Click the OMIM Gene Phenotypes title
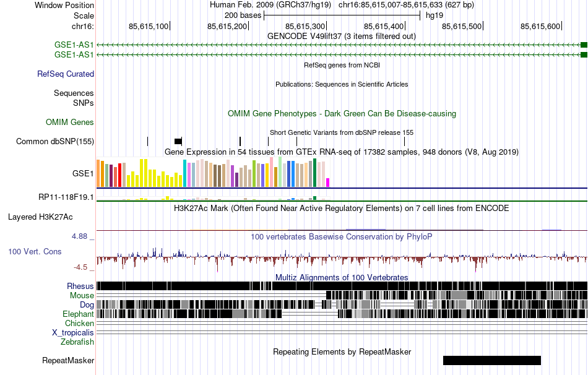588x375 pixels. [x=342, y=114]
